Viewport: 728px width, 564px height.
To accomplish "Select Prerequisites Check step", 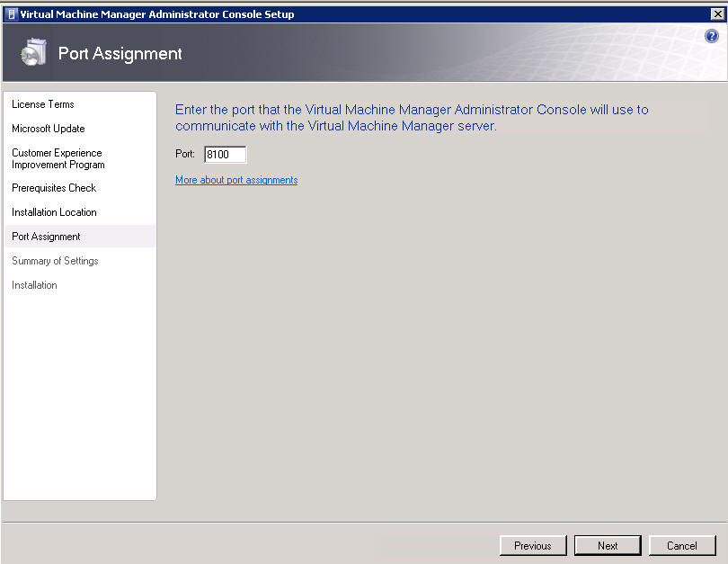I will (54, 188).
